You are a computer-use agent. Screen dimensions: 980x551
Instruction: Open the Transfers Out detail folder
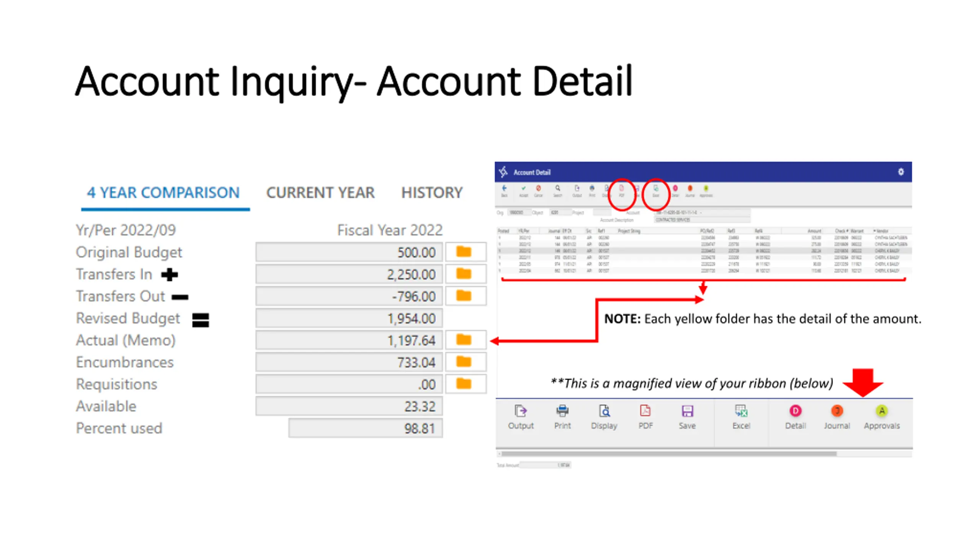465,296
